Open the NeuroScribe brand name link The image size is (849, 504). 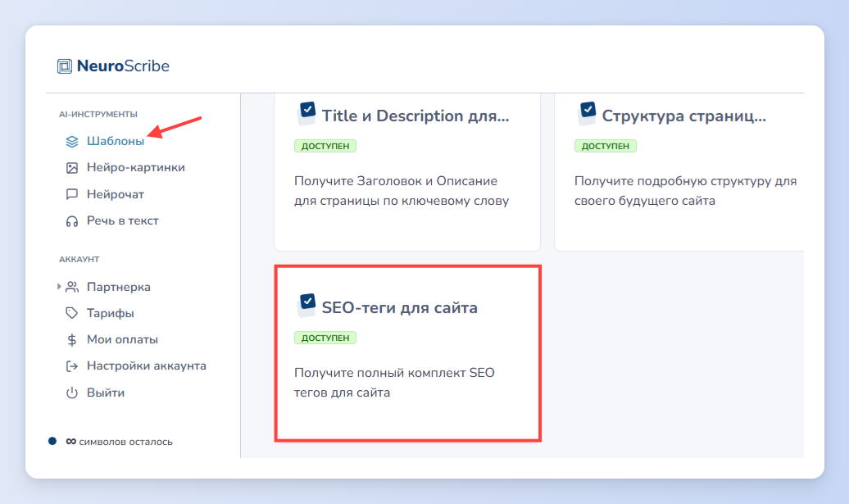click(x=123, y=66)
